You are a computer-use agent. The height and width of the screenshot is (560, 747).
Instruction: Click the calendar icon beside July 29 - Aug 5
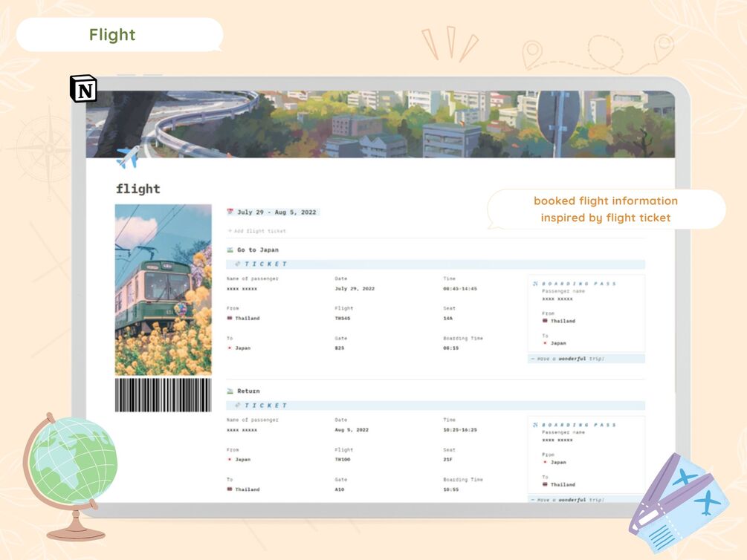pos(230,212)
